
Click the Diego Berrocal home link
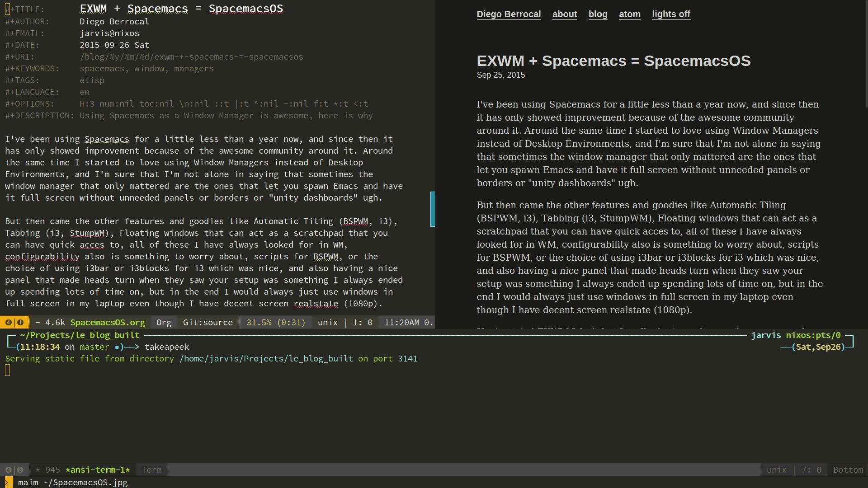509,14
